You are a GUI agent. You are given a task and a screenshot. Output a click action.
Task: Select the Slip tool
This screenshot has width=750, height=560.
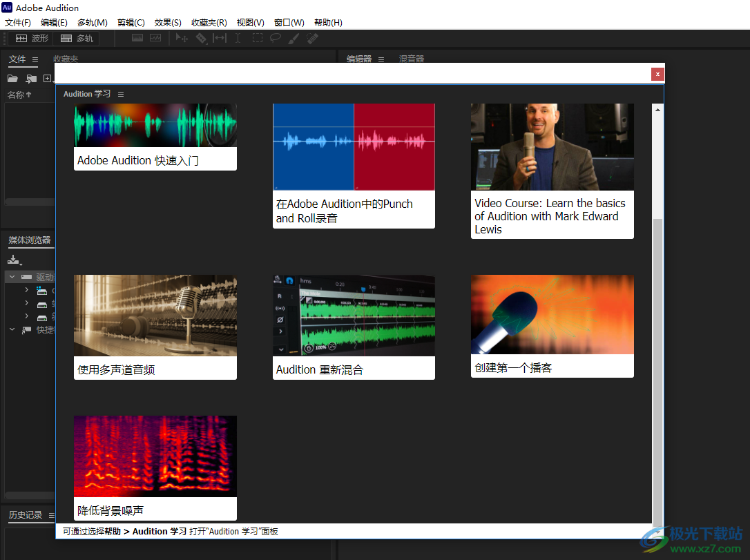[219, 38]
